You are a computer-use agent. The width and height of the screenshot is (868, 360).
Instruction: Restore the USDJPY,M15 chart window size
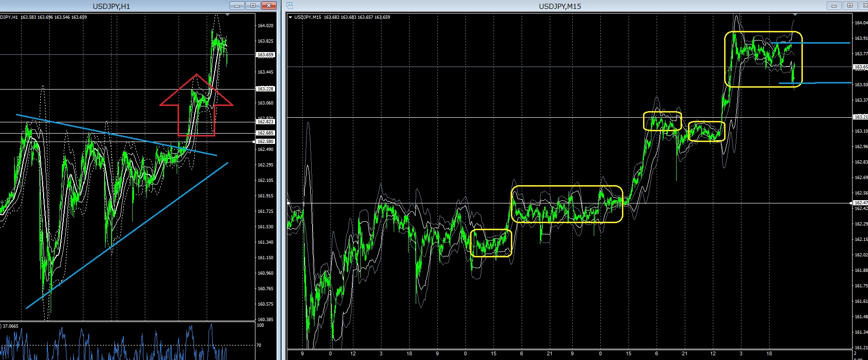pos(850,6)
